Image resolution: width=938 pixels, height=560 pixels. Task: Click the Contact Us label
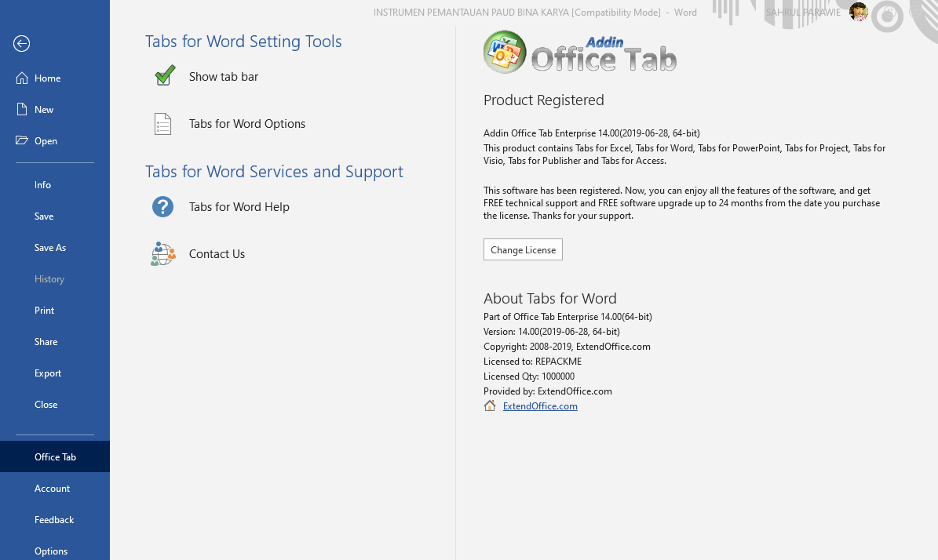click(217, 254)
